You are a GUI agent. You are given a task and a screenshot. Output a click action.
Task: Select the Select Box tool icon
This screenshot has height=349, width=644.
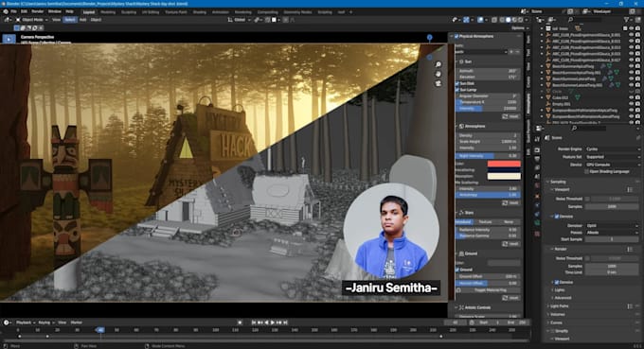click(x=9, y=39)
